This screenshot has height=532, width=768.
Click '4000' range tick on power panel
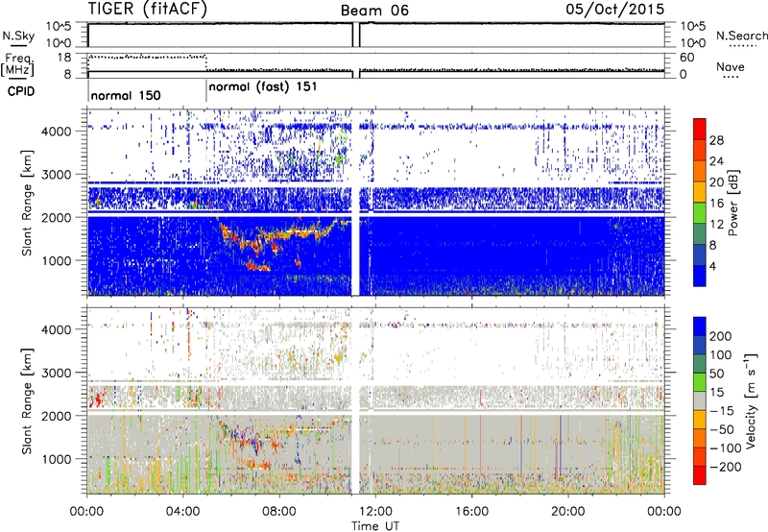[57, 132]
